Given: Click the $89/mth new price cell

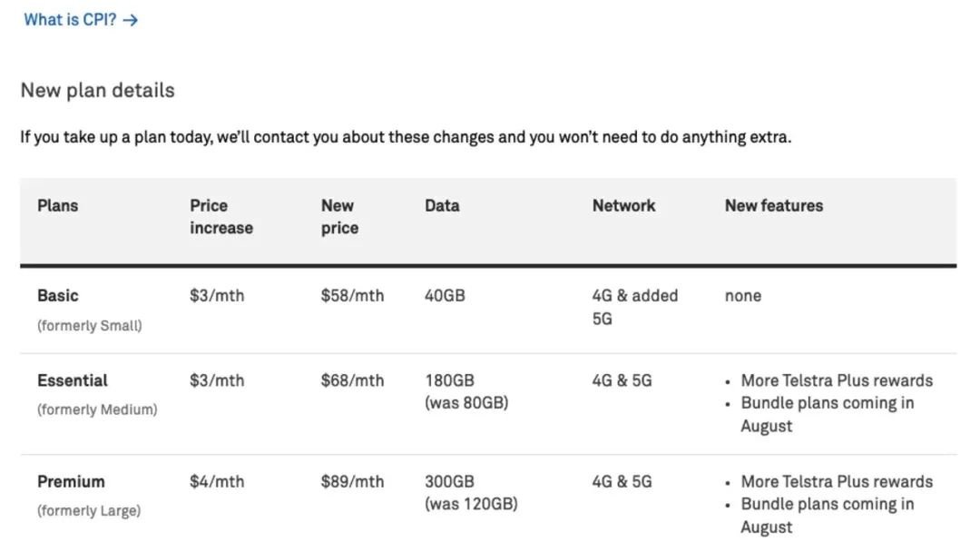Looking at the screenshot, I should click(x=352, y=482).
